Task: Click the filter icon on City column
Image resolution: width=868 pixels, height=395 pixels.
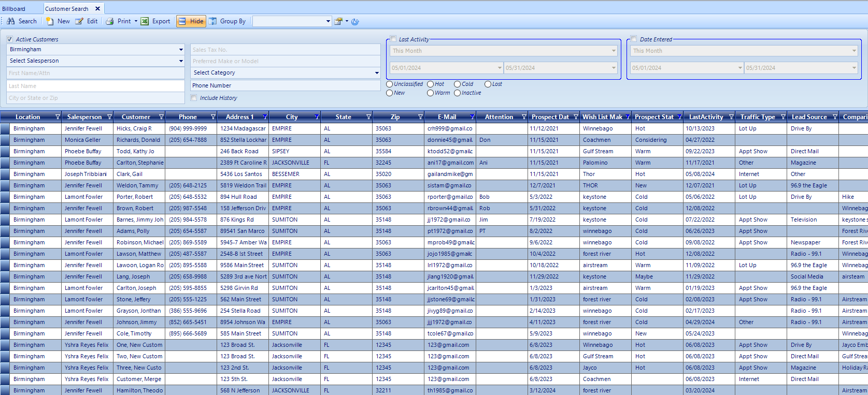Action: point(317,117)
